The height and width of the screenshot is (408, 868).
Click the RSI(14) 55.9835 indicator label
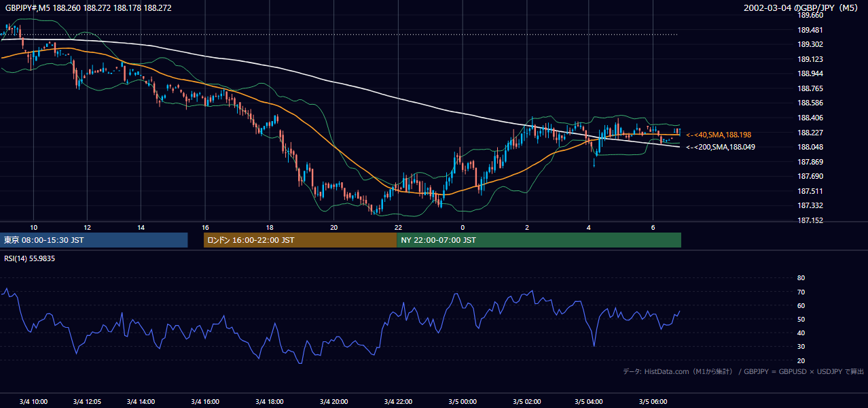[x=29, y=258]
